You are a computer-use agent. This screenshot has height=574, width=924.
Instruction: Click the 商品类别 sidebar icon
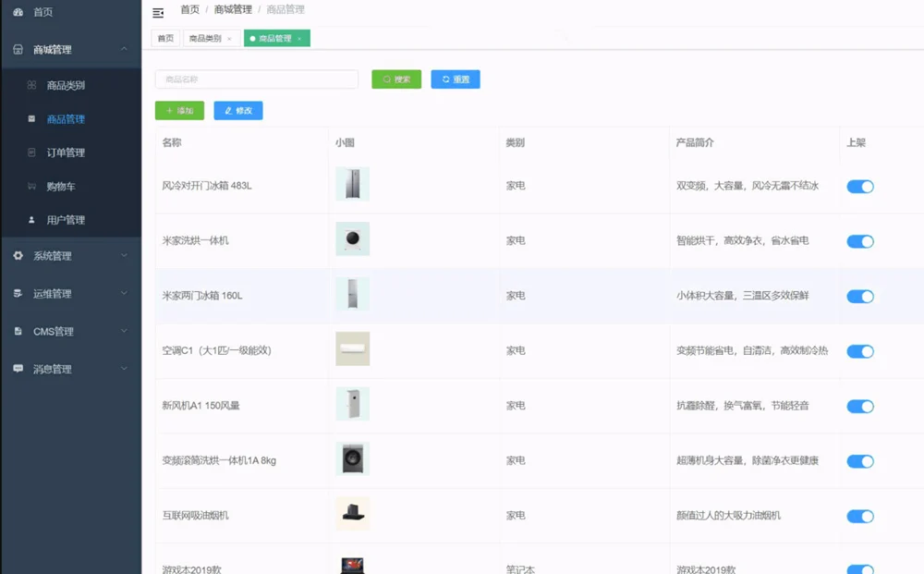coord(31,85)
